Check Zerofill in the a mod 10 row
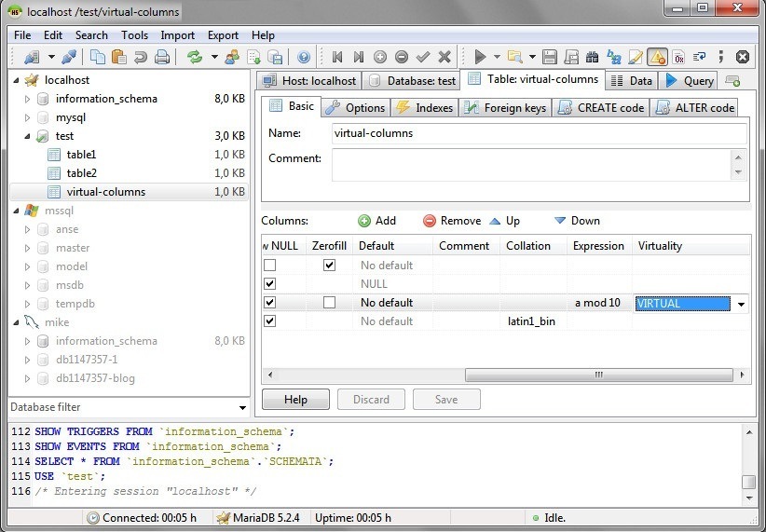The width and height of the screenshot is (766, 532). [x=329, y=303]
